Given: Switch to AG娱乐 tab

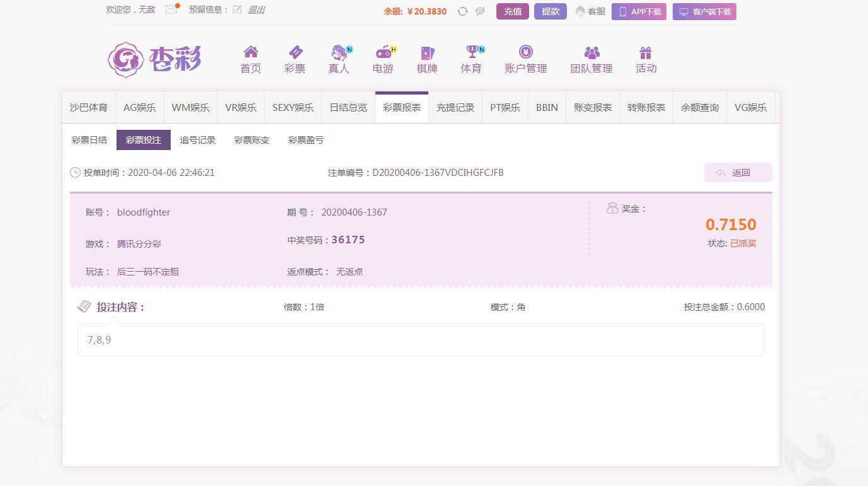Looking at the screenshot, I should (x=139, y=108).
